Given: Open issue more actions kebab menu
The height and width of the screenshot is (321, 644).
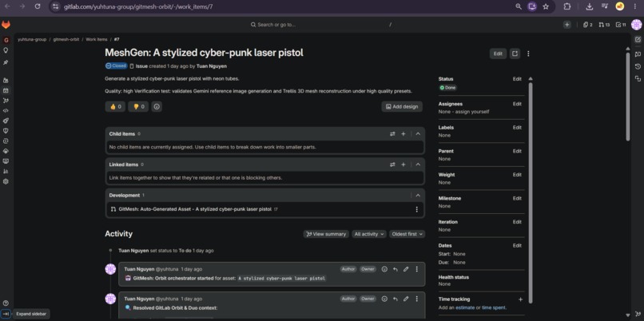Looking at the screenshot, I should [x=528, y=53].
